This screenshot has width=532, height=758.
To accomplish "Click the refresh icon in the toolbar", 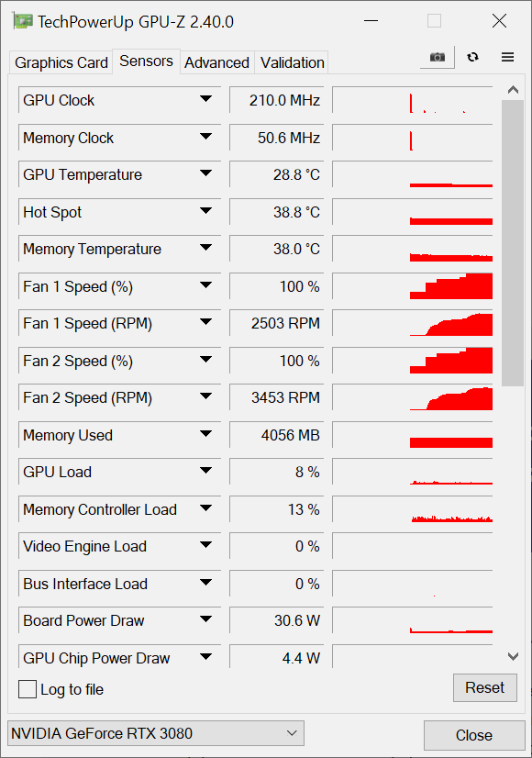I will click(x=472, y=57).
